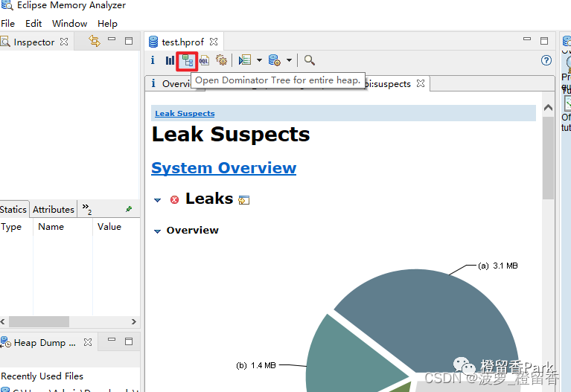Open the Edit menu
571x392 pixels.
34,24
